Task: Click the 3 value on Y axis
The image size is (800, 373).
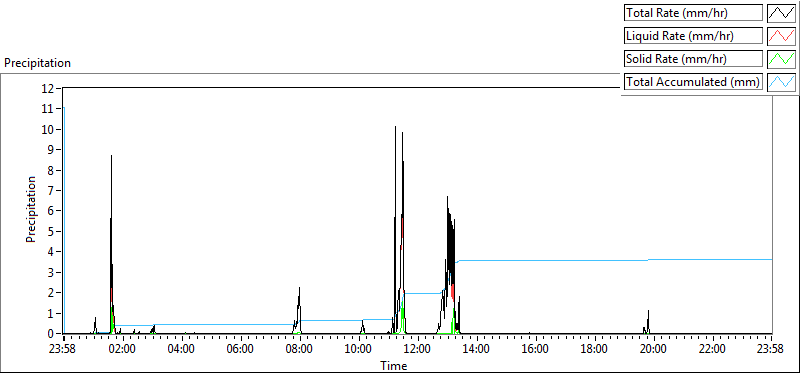Action: (x=52, y=272)
